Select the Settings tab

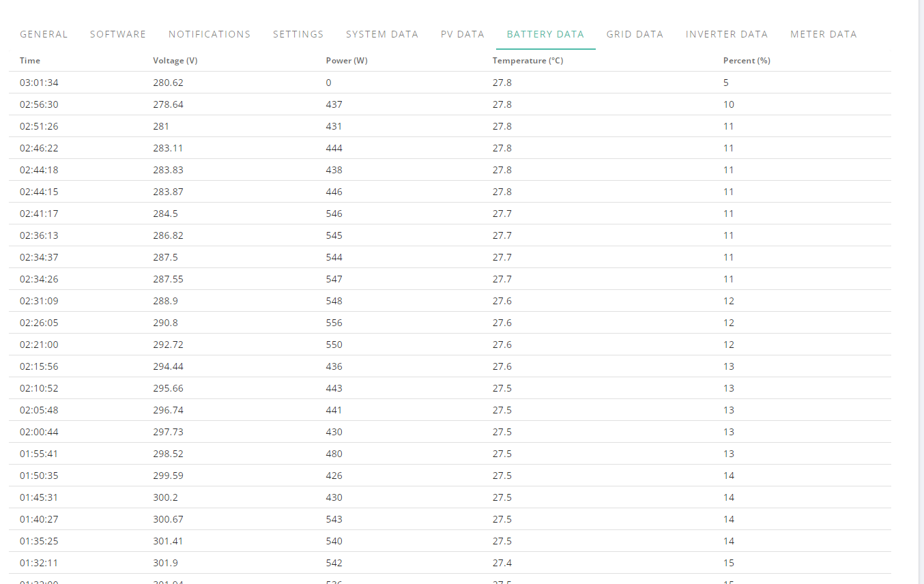click(298, 34)
